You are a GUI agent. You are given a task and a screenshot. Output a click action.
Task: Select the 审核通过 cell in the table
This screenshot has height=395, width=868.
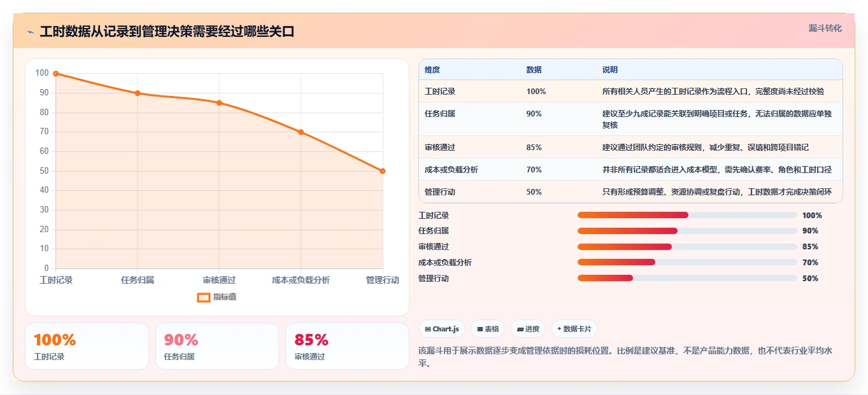click(440, 148)
